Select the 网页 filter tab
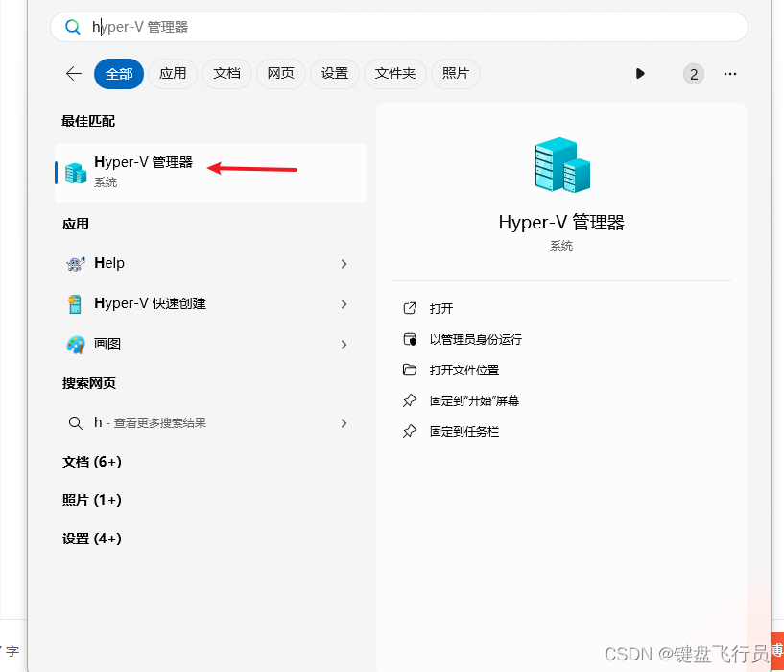This screenshot has height=672, width=784. coord(280,74)
